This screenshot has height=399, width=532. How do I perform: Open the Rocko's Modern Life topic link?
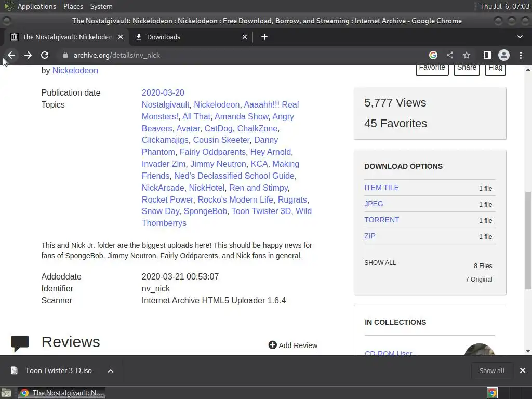click(235, 199)
